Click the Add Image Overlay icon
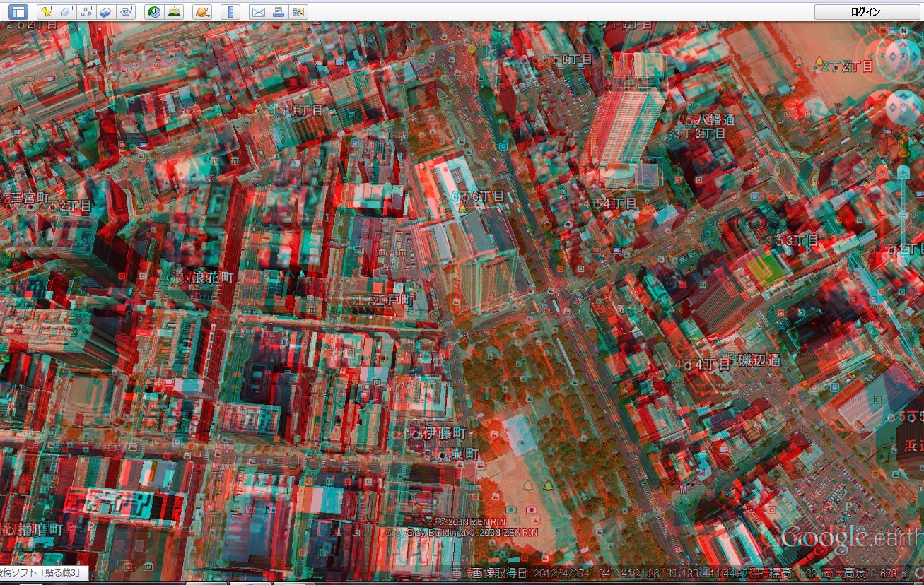The height and width of the screenshot is (585, 924). click(106, 11)
